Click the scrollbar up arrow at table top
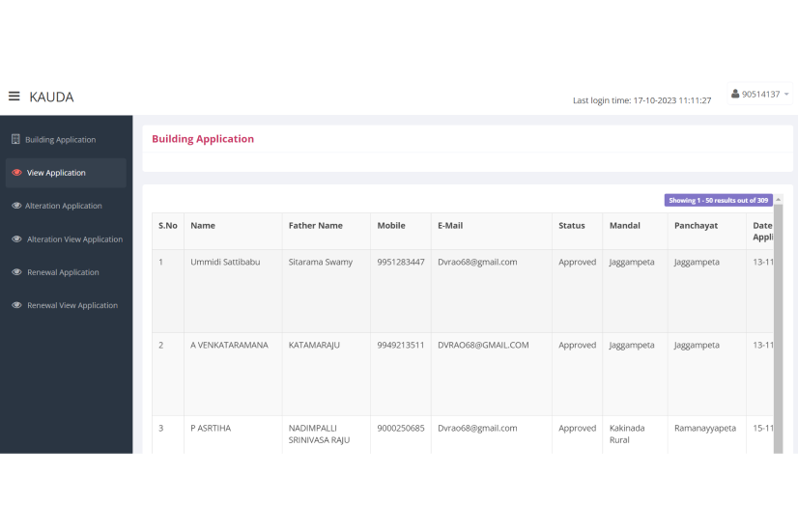This screenshot has height=532, width=798. point(779,200)
